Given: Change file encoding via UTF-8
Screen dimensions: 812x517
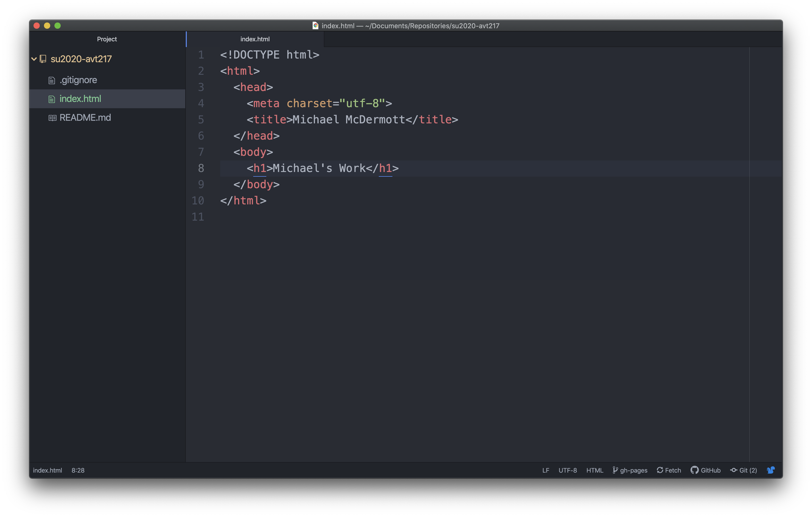Looking at the screenshot, I should click(567, 470).
